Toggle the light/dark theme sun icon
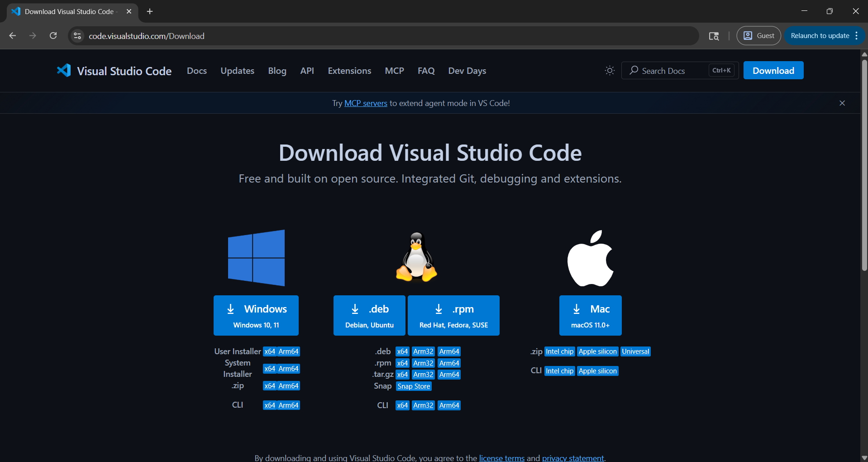 (610, 71)
